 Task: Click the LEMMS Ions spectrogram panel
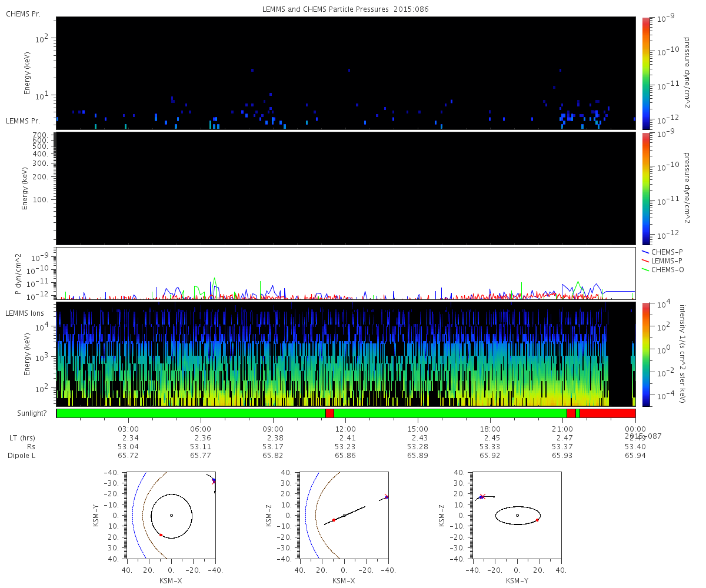coord(345,354)
